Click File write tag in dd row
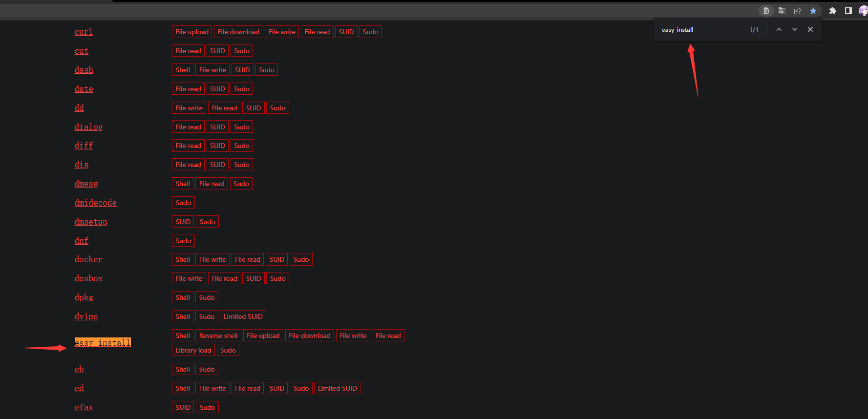The height and width of the screenshot is (419, 868). pyautogui.click(x=189, y=108)
